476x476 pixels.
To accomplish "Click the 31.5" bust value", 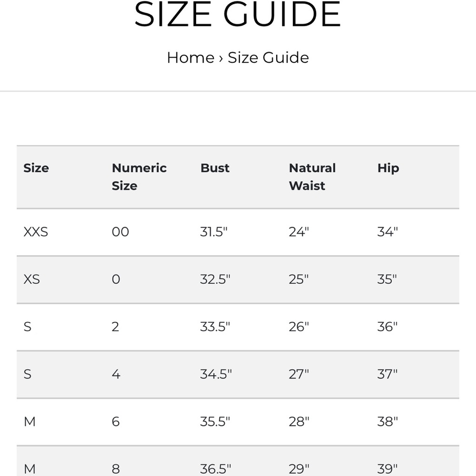I will [214, 232].
